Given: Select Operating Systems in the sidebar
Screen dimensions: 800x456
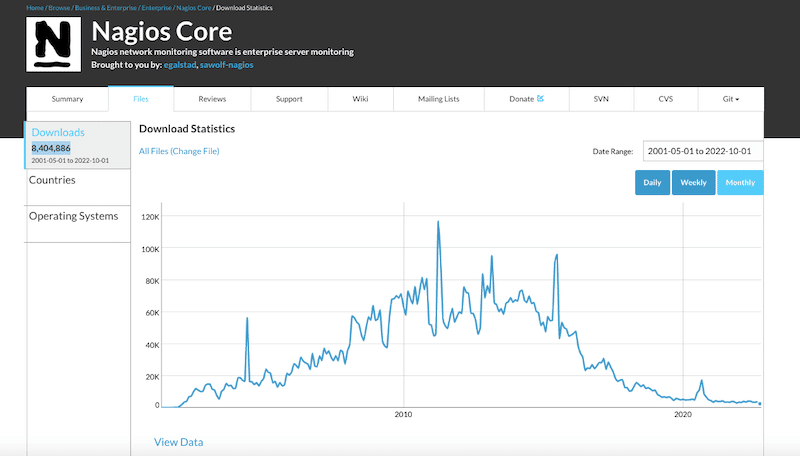Looking at the screenshot, I should (73, 216).
